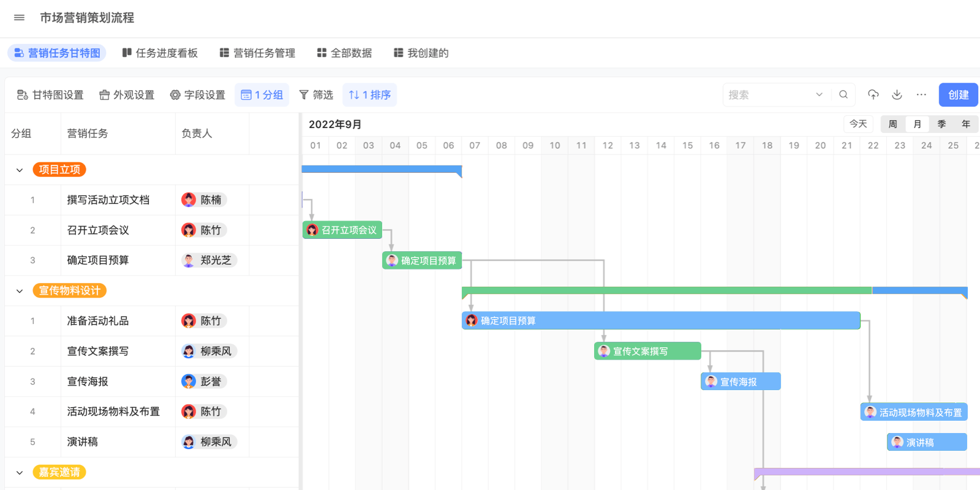The width and height of the screenshot is (980, 490).
Task: Click the 宣传文案撰写 green Gantt bar
Action: [x=647, y=351]
